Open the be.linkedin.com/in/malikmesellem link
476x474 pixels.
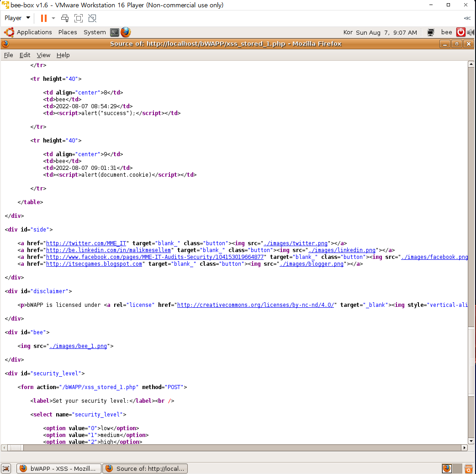(108, 250)
